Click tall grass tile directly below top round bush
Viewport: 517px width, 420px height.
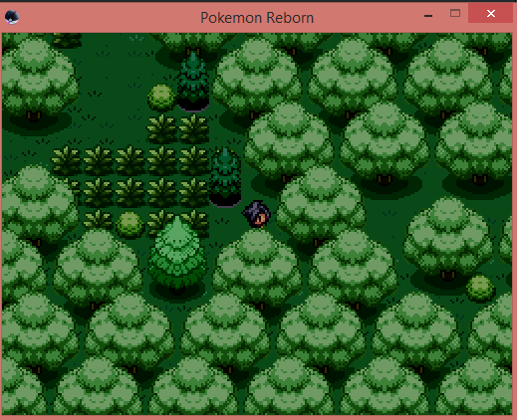(x=161, y=128)
